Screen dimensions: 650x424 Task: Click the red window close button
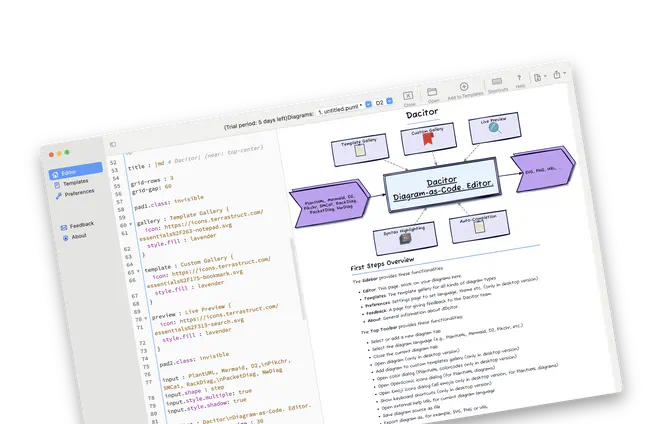pyautogui.click(x=51, y=155)
